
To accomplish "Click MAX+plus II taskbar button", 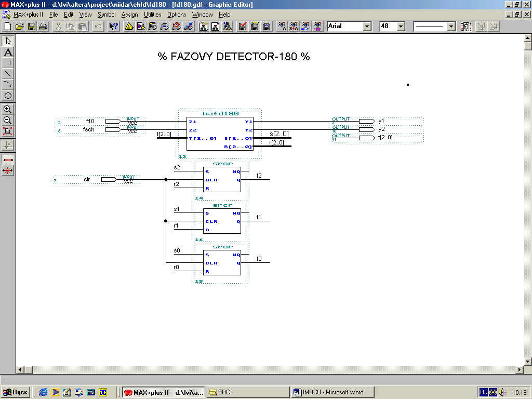I will (x=164, y=392).
